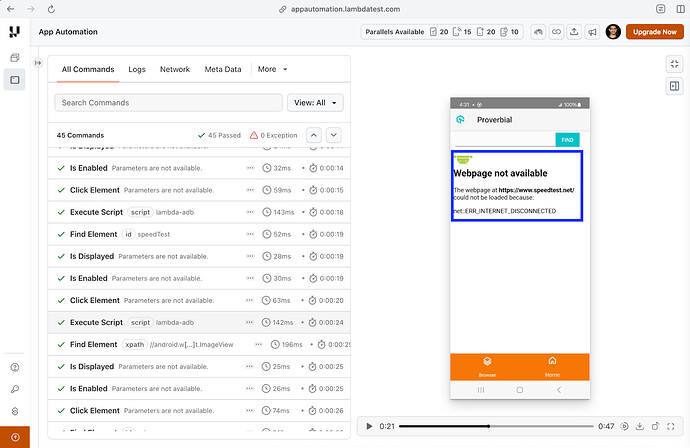Click the LambdaTest logo in sidebar

coord(14,32)
